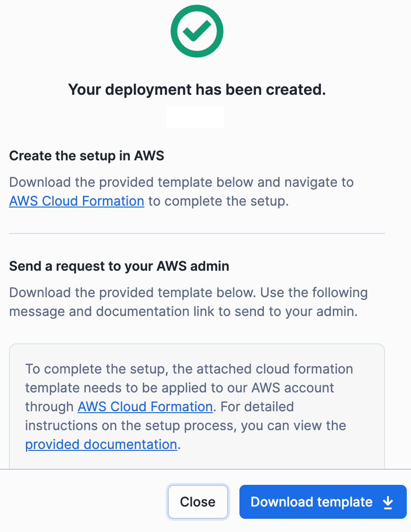Select the admin message text box
Viewport: 411px width, 532px height.
click(197, 407)
